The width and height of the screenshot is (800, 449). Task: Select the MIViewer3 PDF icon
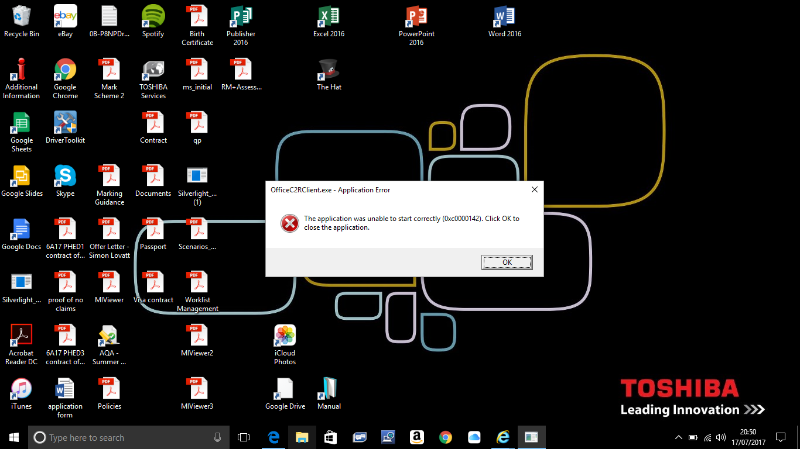pos(197,393)
